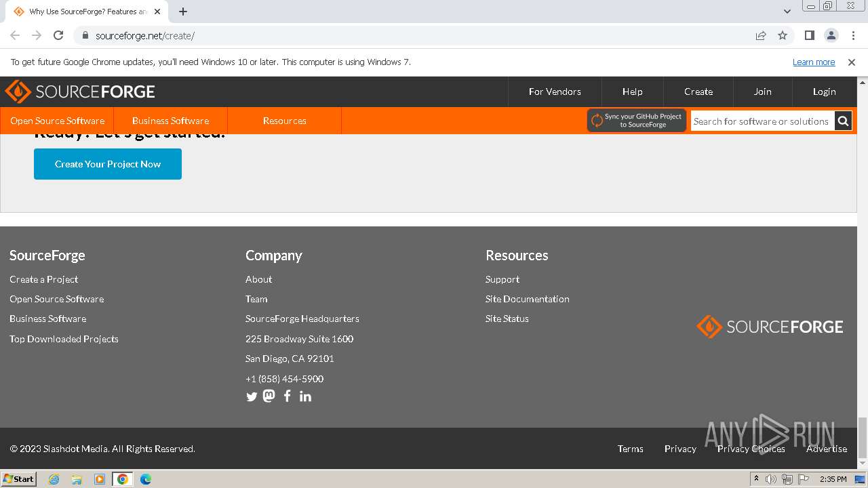Screen dimensions: 868x488
Task: Open the tab search dropdown chevron
Action: [x=787, y=12]
